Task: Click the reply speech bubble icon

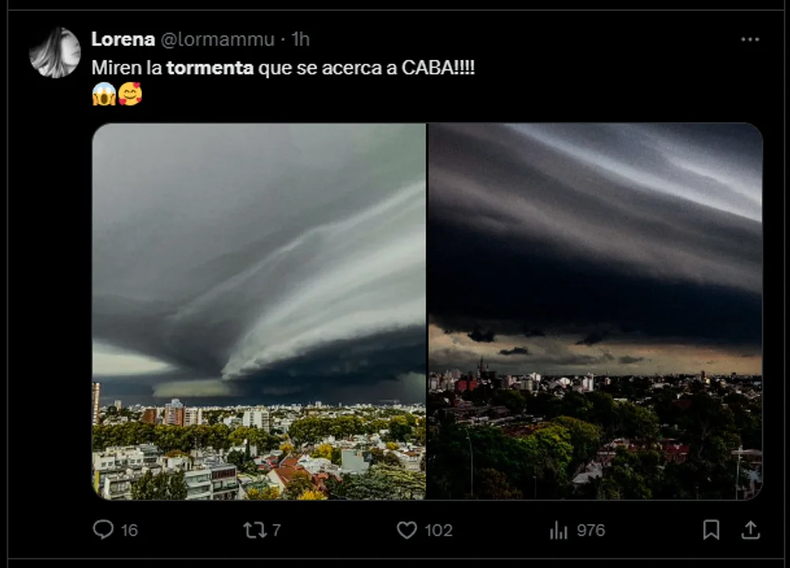Action: 103,530
